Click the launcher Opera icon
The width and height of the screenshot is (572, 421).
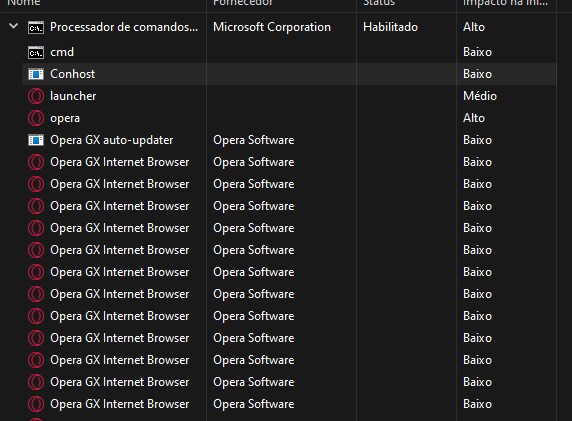coord(36,96)
